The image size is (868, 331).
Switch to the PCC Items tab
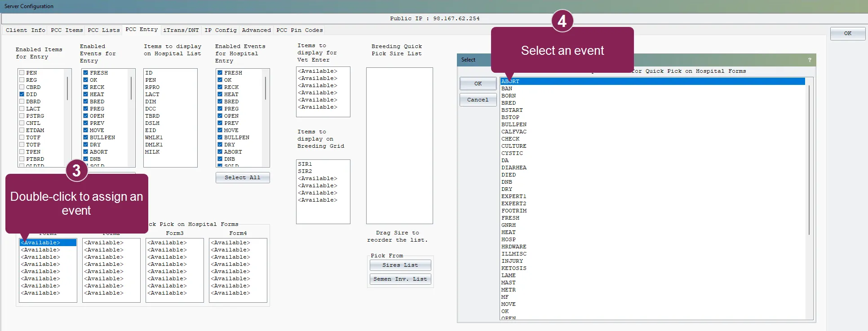(x=67, y=30)
